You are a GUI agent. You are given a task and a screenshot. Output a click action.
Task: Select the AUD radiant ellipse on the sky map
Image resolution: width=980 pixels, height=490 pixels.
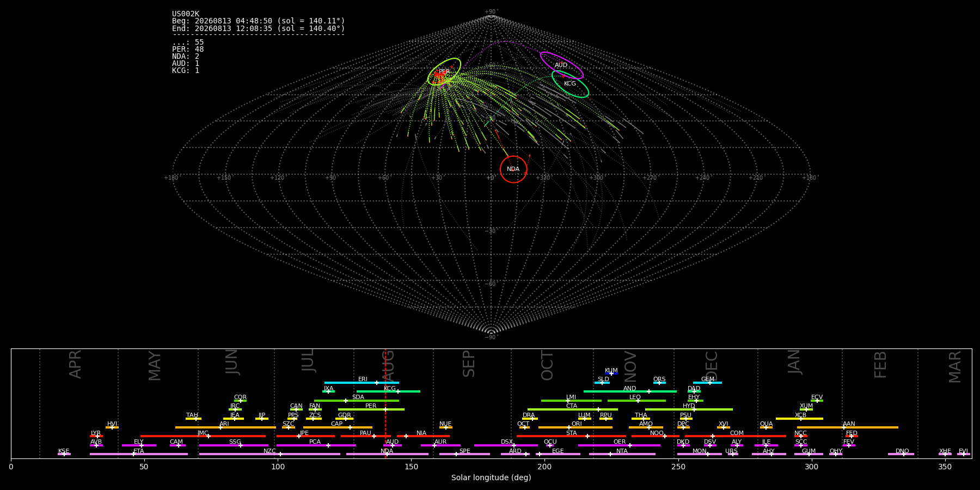click(561, 65)
